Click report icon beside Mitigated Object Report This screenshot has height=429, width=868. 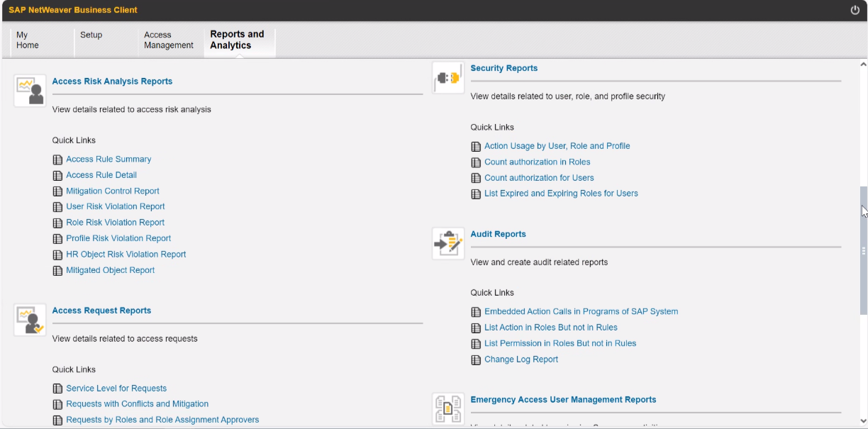(x=57, y=271)
